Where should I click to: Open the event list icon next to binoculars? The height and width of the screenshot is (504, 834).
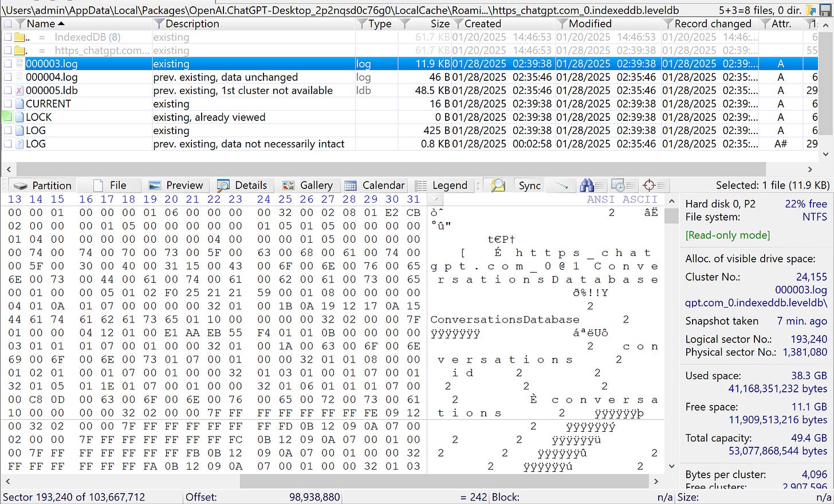click(619, 185)
